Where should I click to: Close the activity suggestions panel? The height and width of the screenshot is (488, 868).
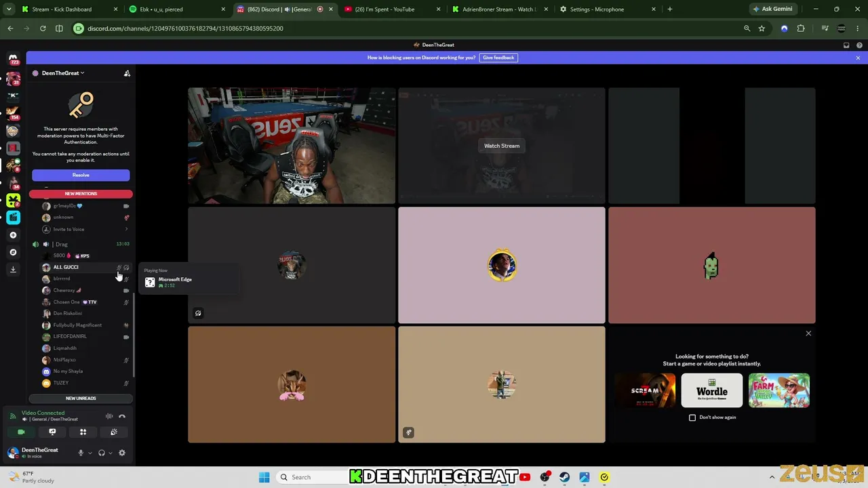808,333
